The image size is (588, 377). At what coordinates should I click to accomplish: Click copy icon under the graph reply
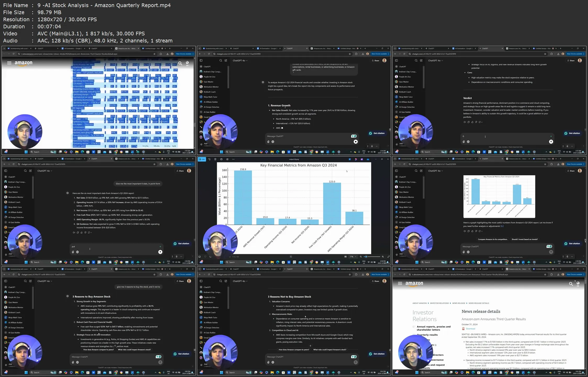tap(469, 231)
